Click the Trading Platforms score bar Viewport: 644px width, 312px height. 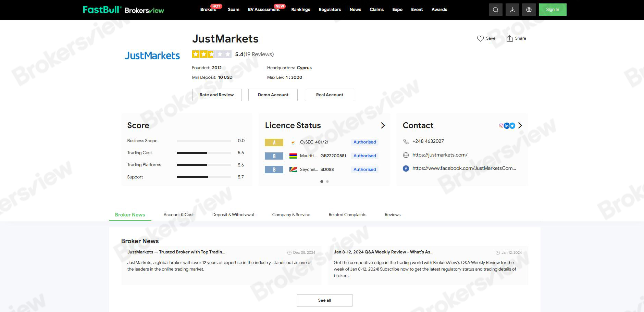[x=204, y=165]
